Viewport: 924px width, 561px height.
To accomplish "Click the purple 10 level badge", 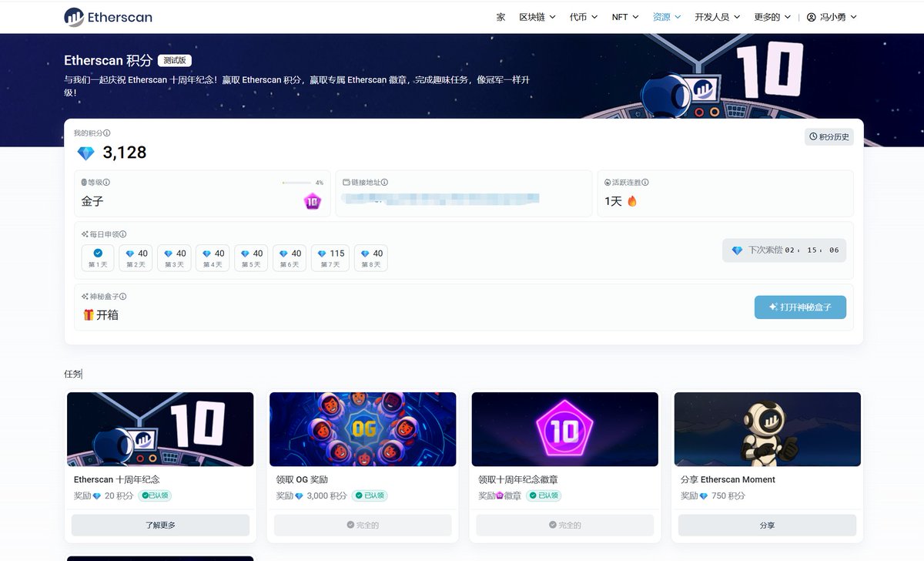I will pyautogui.click(x=312, y=202).
